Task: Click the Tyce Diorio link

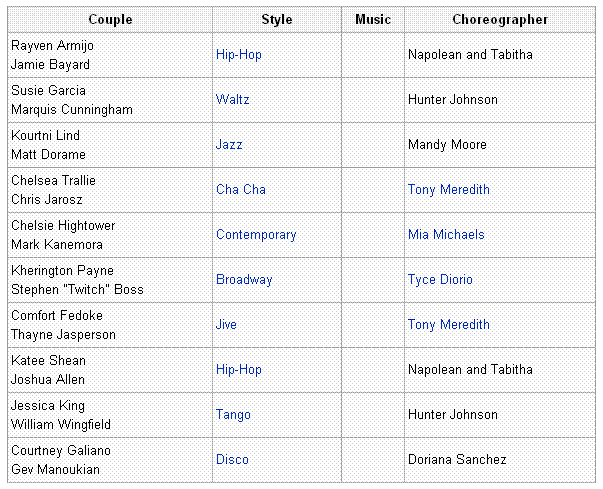Action: (440, 280)
